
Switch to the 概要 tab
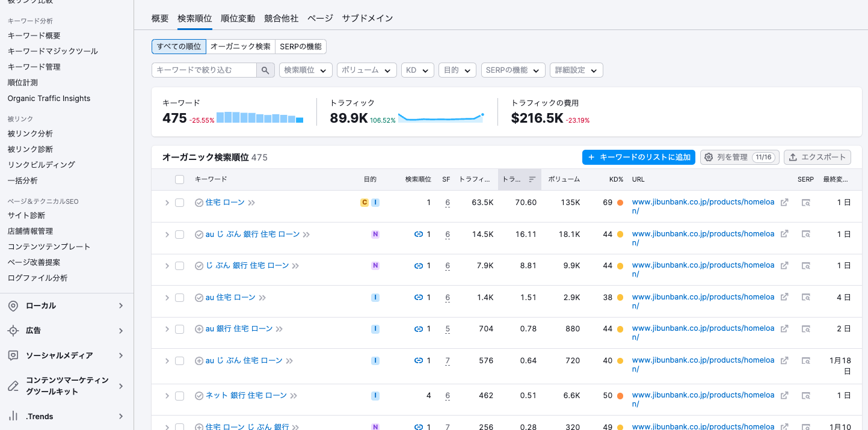pyautogui.click(x=160, y=18)
